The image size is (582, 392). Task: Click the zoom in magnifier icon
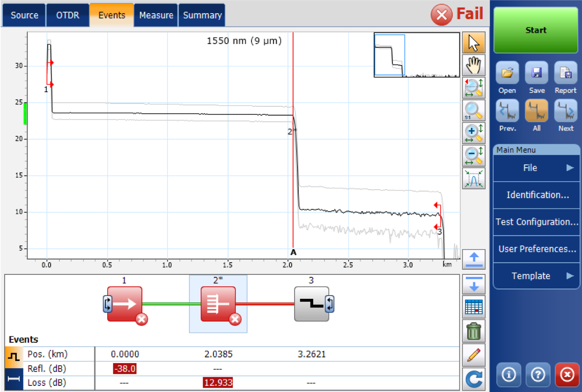click(x=473, y=133)
